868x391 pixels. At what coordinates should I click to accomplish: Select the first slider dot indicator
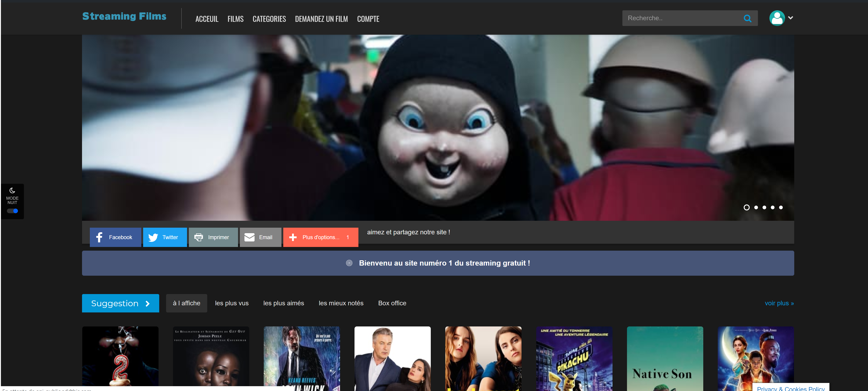click(746, 208)
